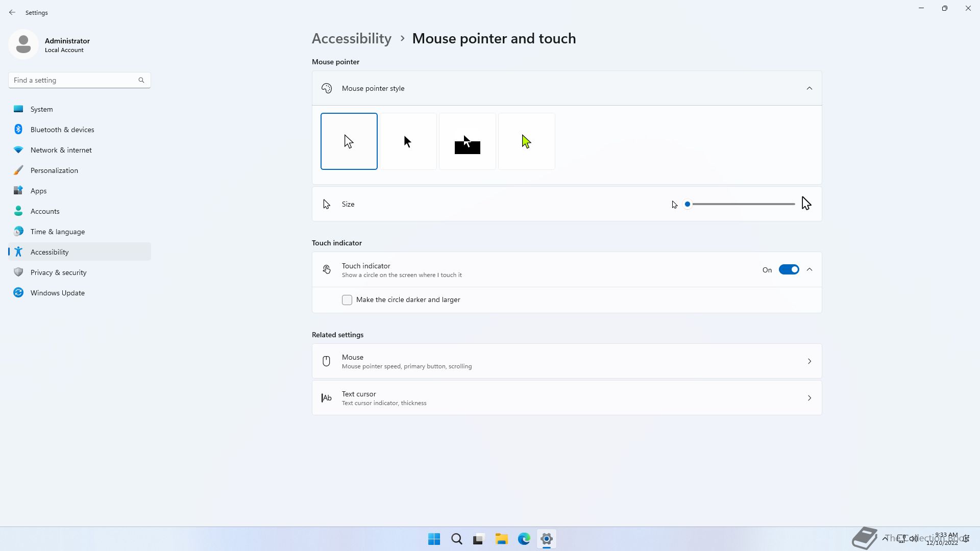
Task: Click the search magnifier icon in Find a setting
Action: (x=141, y=80)
